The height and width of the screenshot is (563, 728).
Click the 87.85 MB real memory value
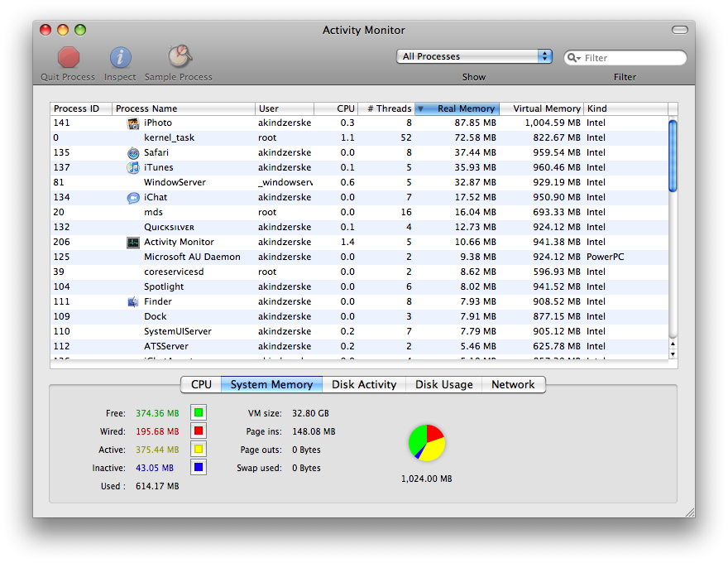pyautogui.click(x=475, y=123)
